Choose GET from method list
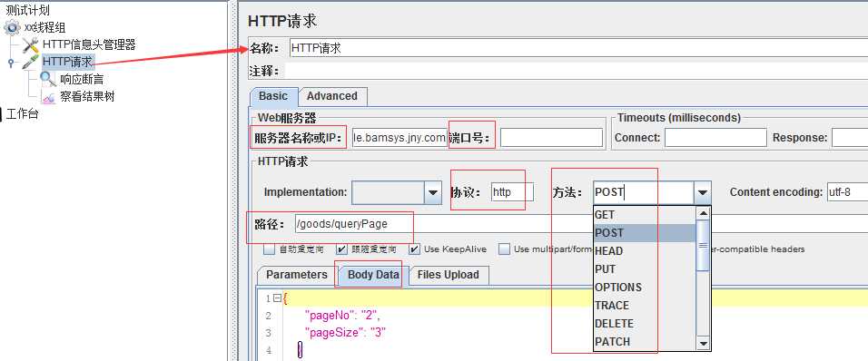Image resolution: width=868 pixels, height=361 pixels. pos(645,214)
